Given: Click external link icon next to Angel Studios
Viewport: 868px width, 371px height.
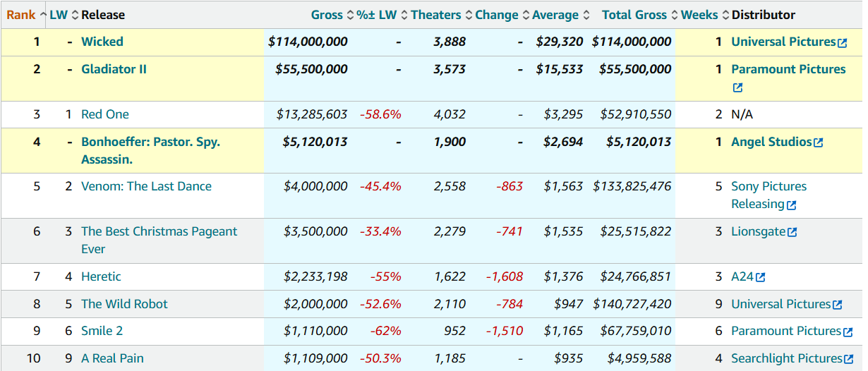Looking at the screenshot, I should 818,143.
